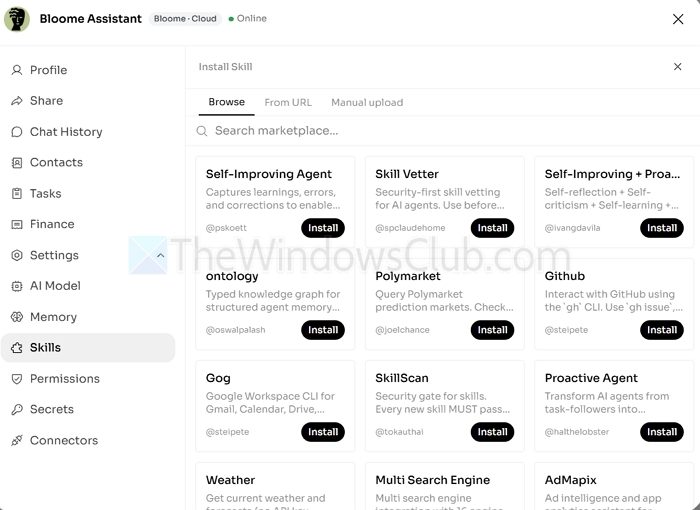Viewport: 700px width, 510px height.
Task: Click the Settings gear icon
Action: [17, 255]
